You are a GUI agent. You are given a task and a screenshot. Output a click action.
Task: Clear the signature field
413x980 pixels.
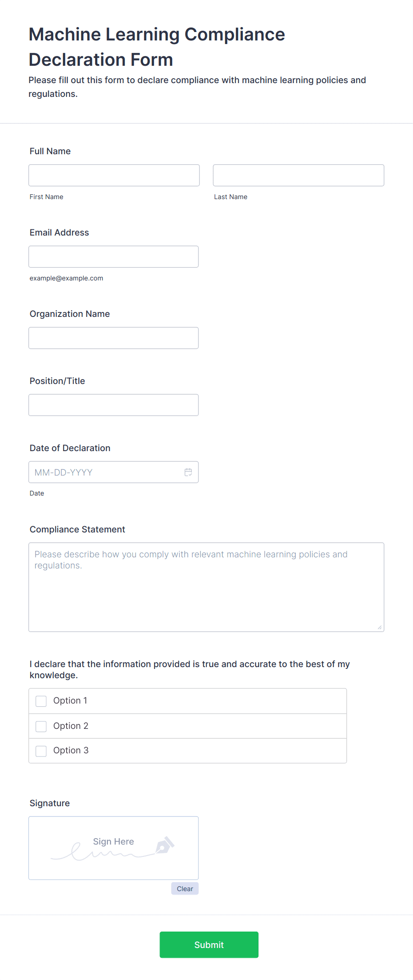pos(185,888)
